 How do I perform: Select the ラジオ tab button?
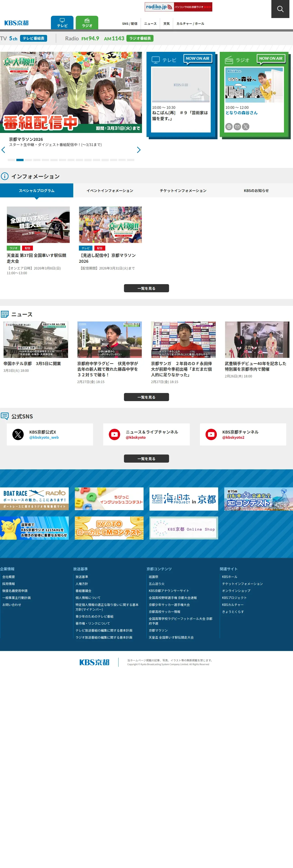coord(87,23)
